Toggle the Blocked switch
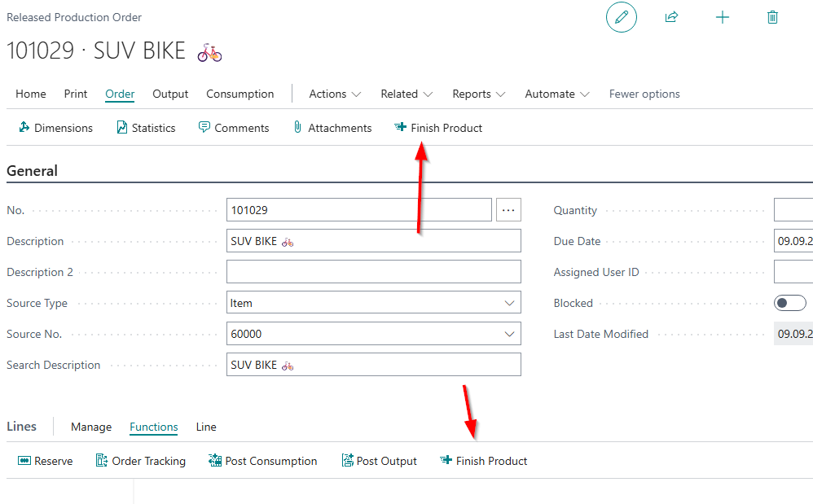 (789, 303)
